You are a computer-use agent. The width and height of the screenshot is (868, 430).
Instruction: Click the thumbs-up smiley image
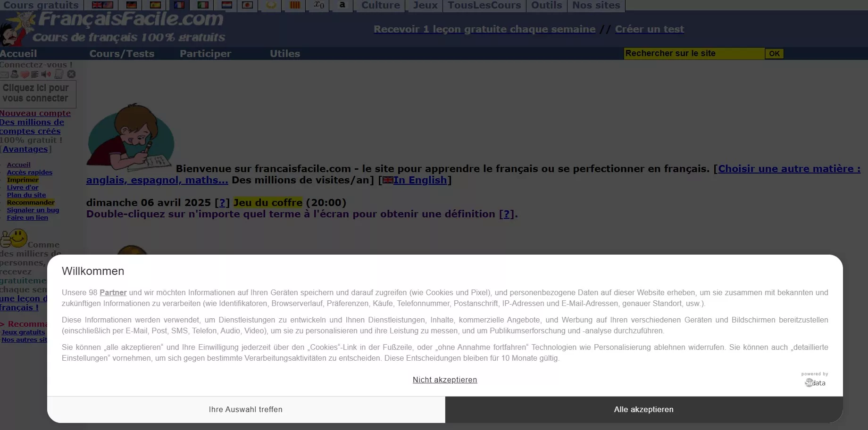point(14,238)
